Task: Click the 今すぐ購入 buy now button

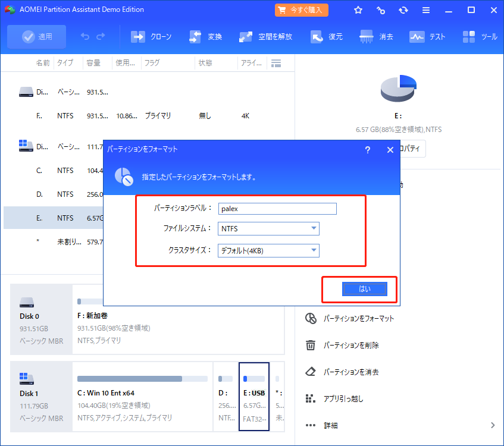Action: 302,10
